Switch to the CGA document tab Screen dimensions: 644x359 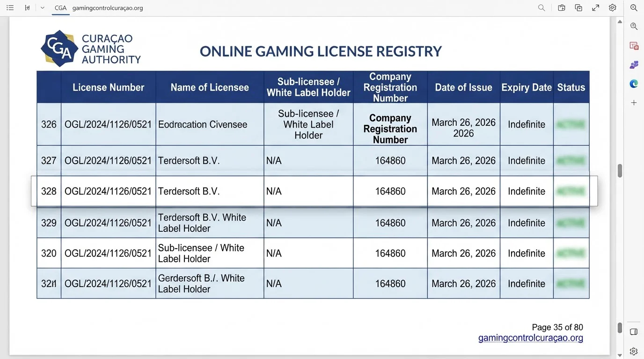coord(60,8)
